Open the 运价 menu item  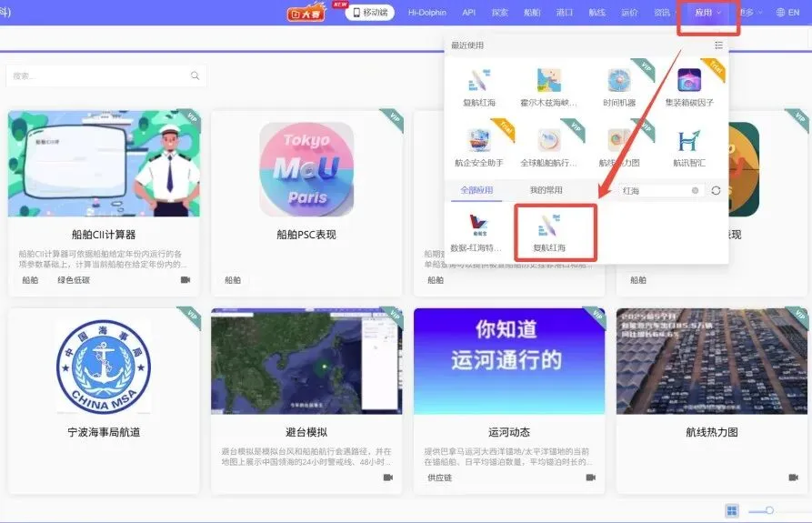(630, 13)
